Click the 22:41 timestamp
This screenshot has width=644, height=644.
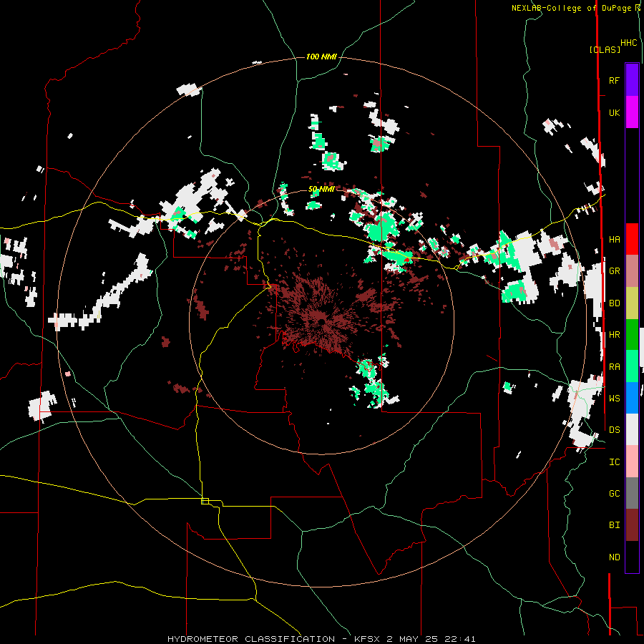click(459, 639)
